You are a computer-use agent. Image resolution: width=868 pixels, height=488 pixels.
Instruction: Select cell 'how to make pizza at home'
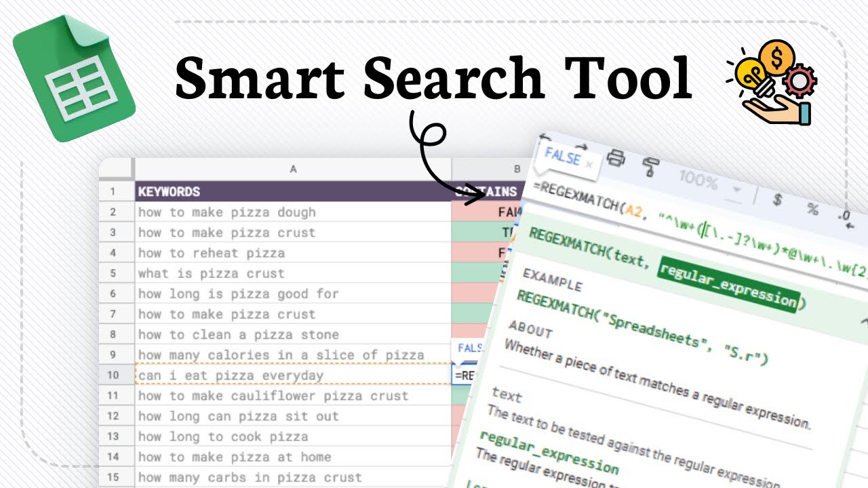click(x=293, y=456)
